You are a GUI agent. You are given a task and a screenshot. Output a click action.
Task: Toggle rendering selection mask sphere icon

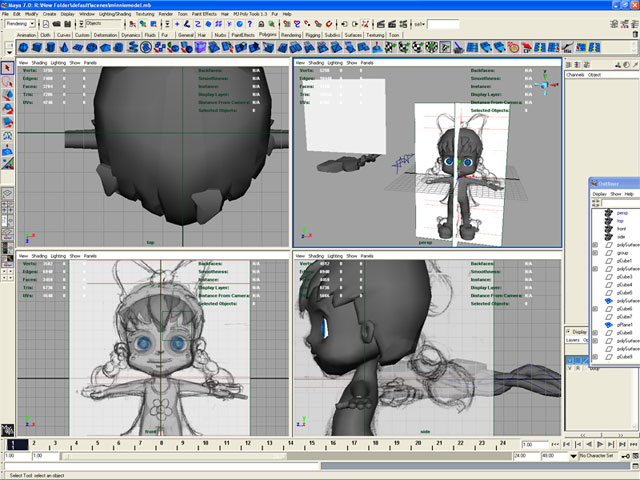pyautogui.click(x=240, y=24)
